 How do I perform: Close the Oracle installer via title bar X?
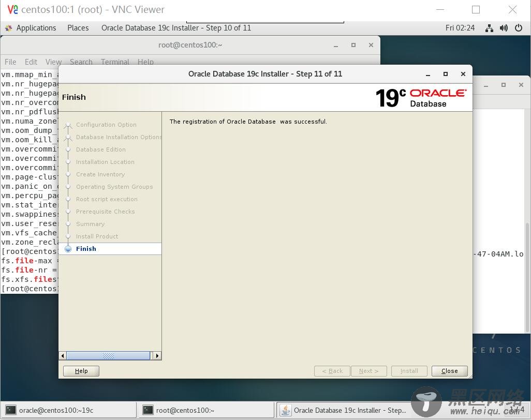[463, 74]
